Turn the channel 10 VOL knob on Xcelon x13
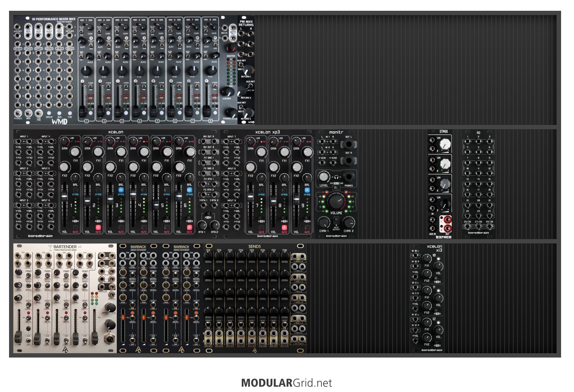Viewport: 574px width, 392px height. pyautogui.click(x=438, y=266)
